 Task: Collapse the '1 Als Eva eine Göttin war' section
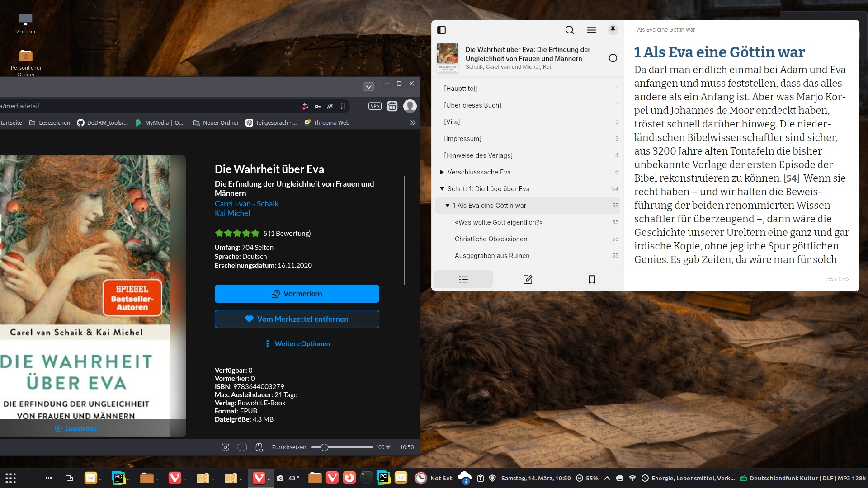pos(448,206)
